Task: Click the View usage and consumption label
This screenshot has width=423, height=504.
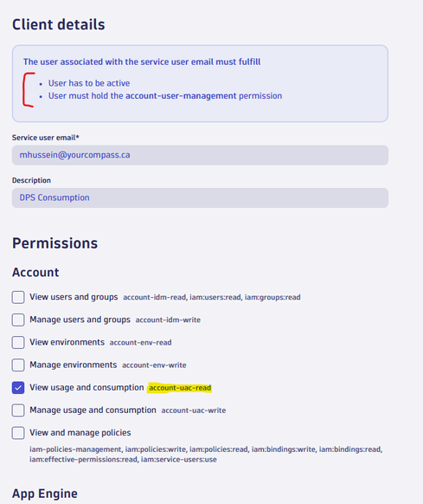Action: [x=87, y=387]
